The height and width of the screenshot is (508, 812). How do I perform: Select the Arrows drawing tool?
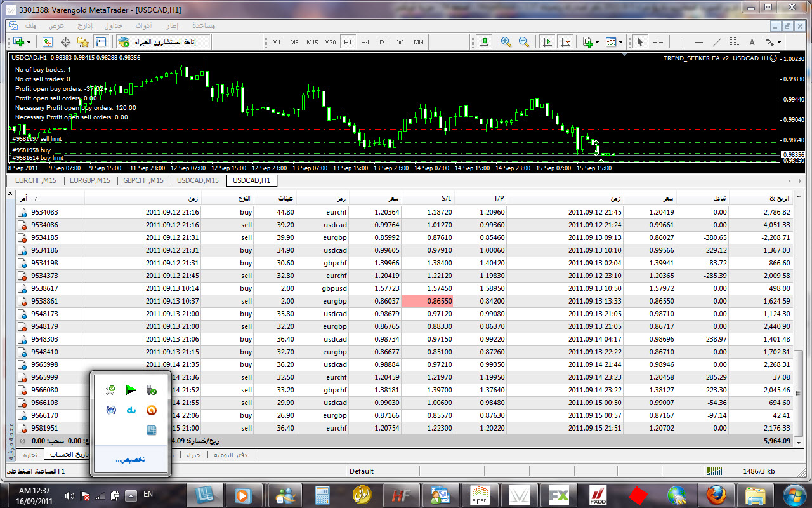pyautogui.click(x=770, y=42)
